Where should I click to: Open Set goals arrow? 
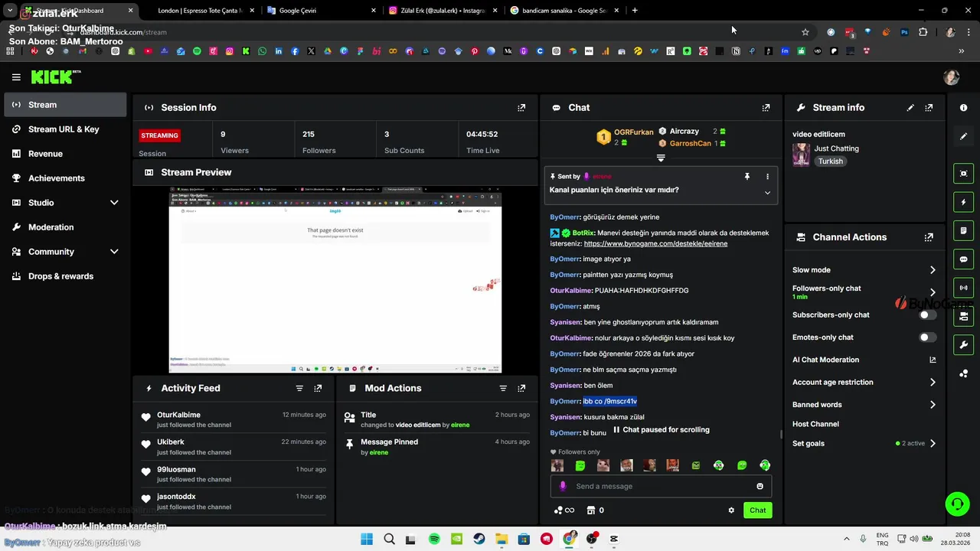[x=933, y=444]
